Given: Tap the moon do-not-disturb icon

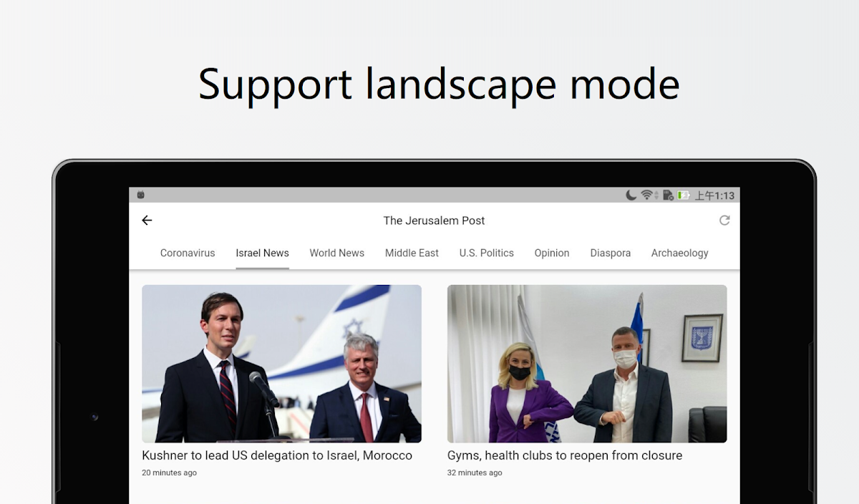Looking at the screenshot, I should point(631,195).
